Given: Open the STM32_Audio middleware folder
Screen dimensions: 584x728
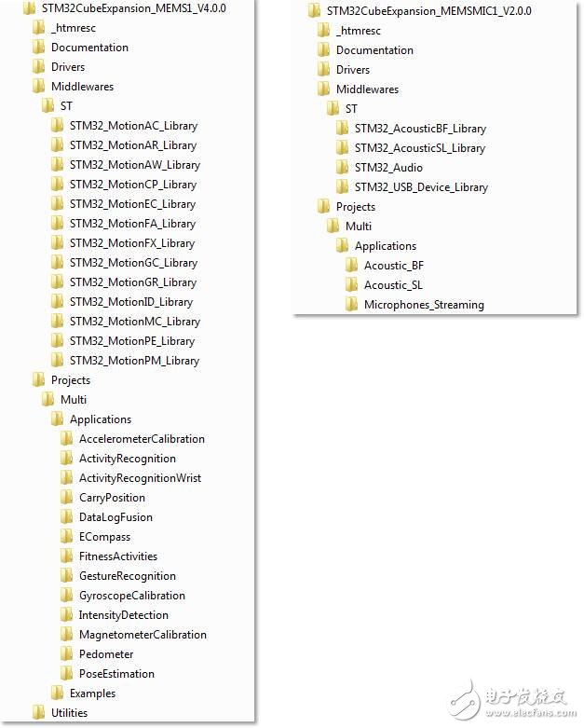Looking at the screenshot, I should coord(387,168).
